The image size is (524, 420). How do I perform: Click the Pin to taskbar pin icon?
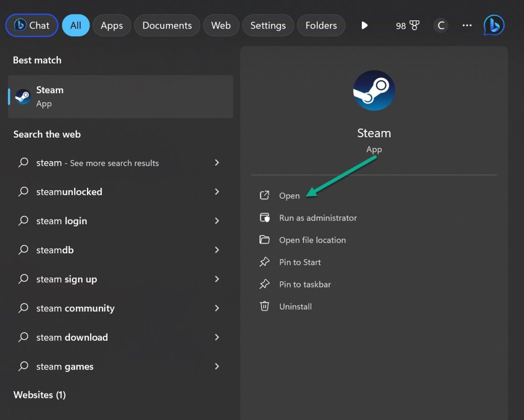pyautogui.click(x=265, y=284)
